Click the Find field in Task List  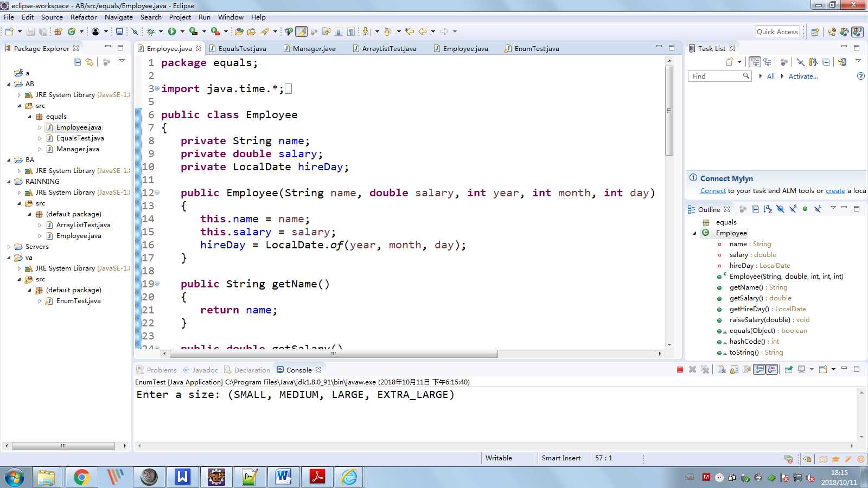tap(720, 76)
